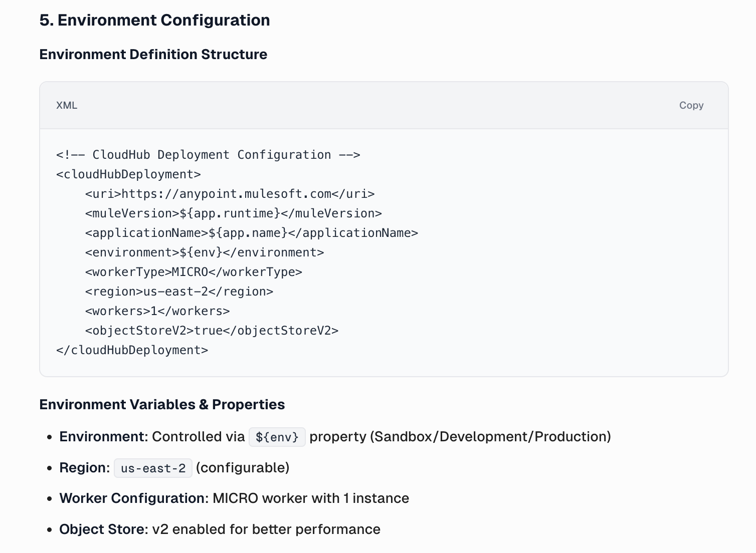Screen dimensions: 756x553
Task: Click the "Environment Definition Structure" subheading
Action: 153,54
